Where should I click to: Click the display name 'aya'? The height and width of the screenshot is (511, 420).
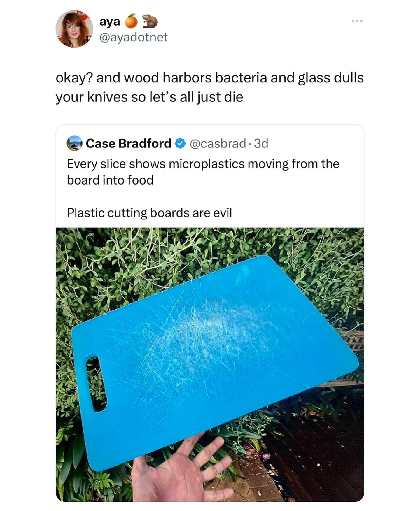tap(110, 22)
